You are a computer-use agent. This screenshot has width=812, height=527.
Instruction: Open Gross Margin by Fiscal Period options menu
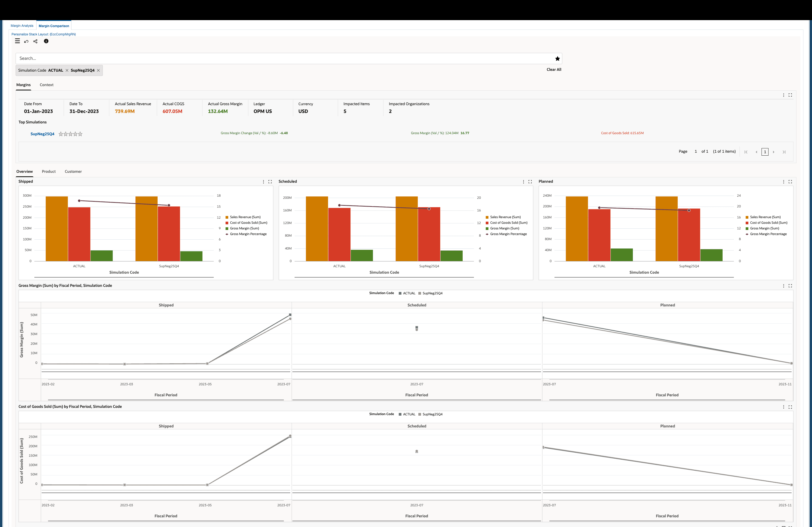coord(783,286)
